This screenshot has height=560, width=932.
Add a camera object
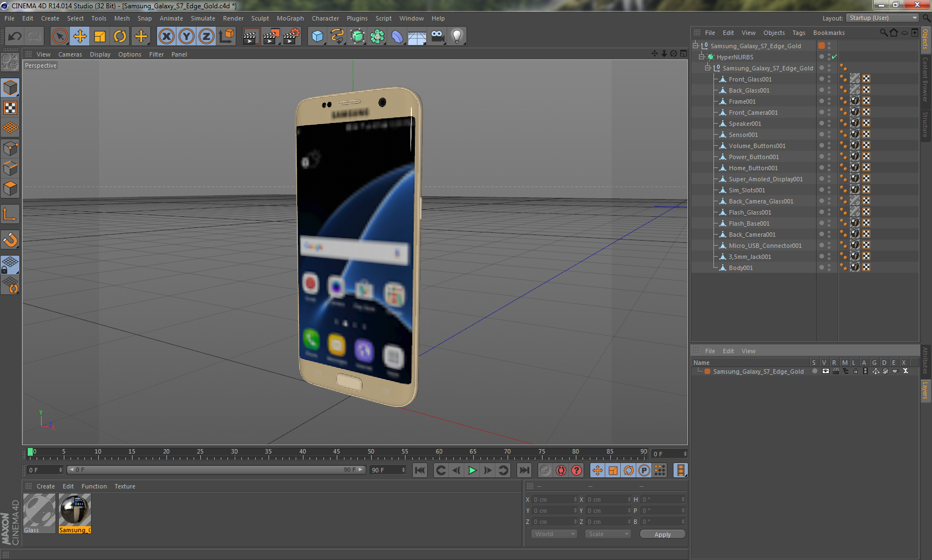pos(438,37)
